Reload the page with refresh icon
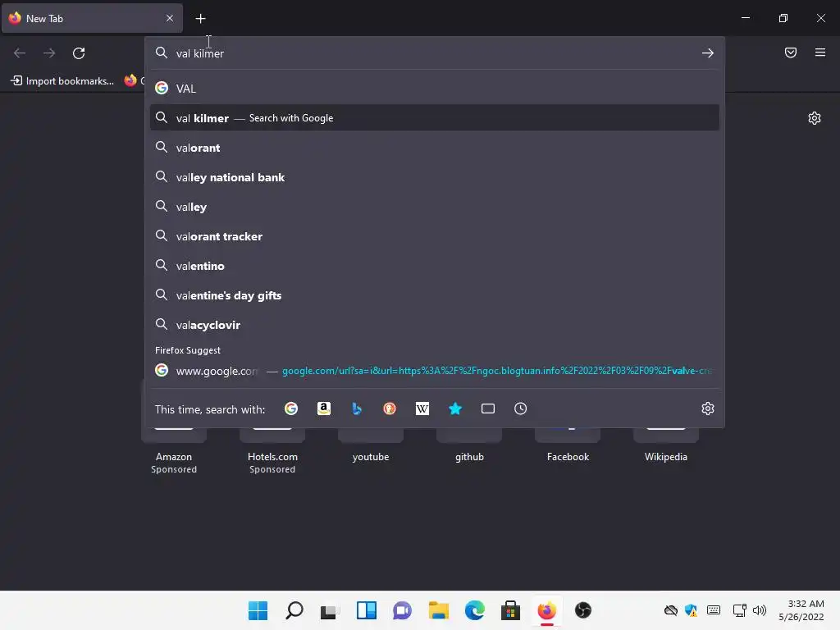This screenshot has width=840, height=630. point(79,53)
